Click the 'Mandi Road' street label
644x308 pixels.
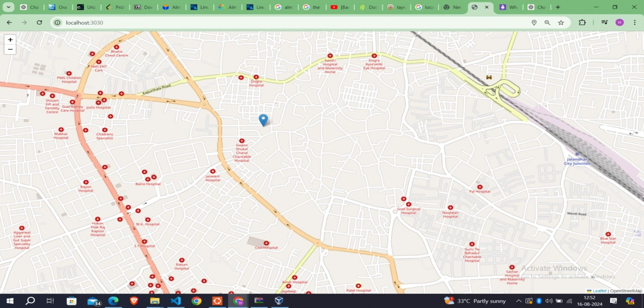coord(577,214)
